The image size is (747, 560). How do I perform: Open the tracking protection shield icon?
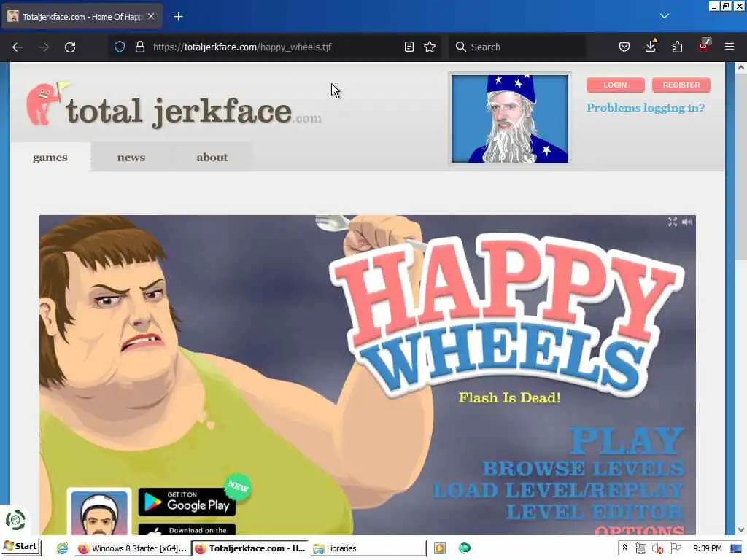pos(120,47)
